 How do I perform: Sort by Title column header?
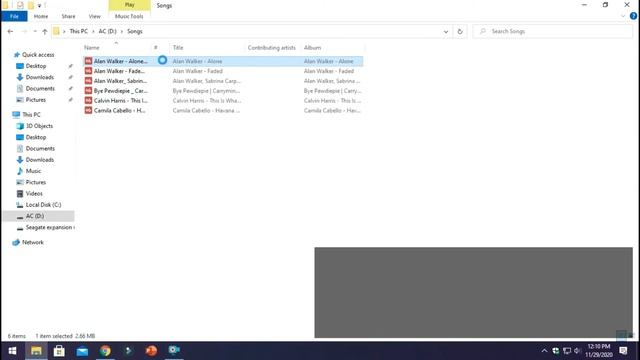click(x=178, y=48)
